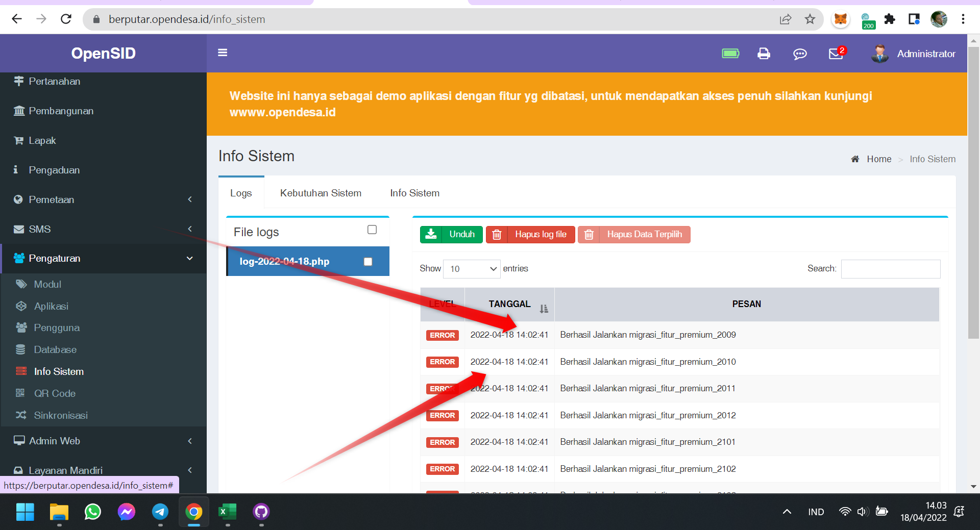Show hidden system tray icons
The image size is (980, 530).
787,512
